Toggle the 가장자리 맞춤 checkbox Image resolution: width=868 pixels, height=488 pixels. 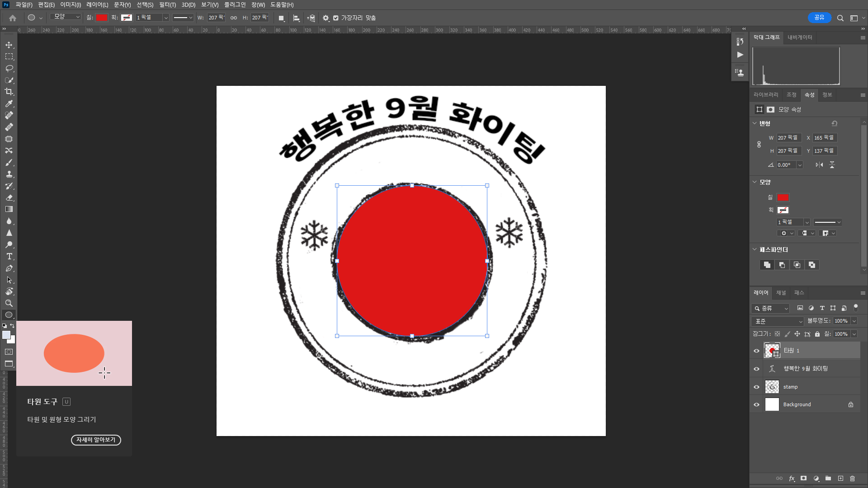pyautogui.click(x=335, y=18)
